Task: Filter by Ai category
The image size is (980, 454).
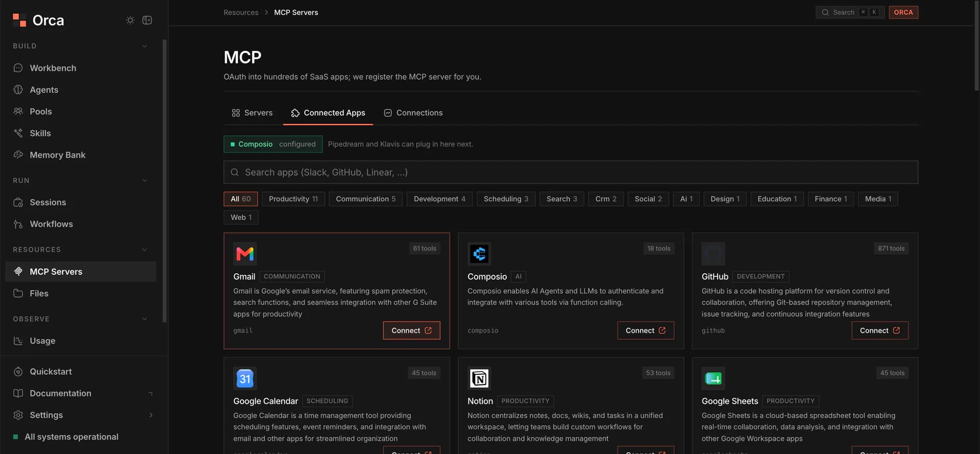Action: tap(686, 199)
